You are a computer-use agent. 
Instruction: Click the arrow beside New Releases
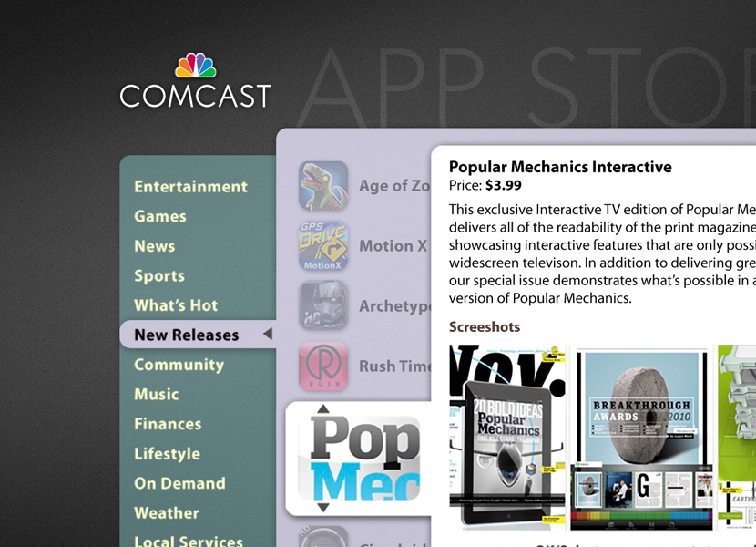pos(268,334)
